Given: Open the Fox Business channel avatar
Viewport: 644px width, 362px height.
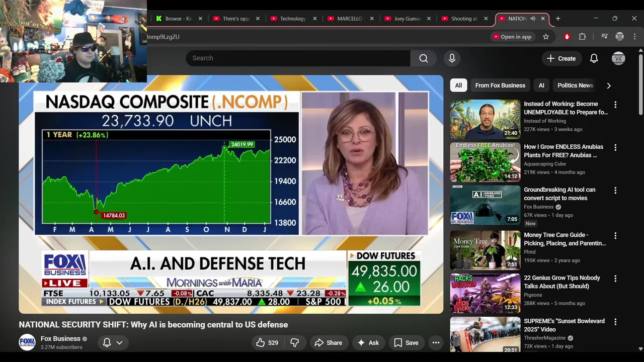Looking at the screenshot, I should [27, 342].
